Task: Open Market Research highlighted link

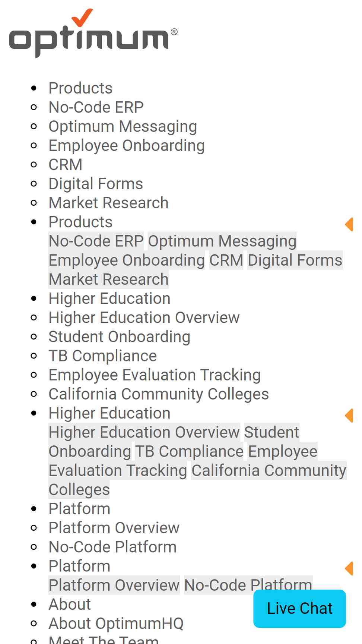Action: pyautogui.click(x=109, y=280)
